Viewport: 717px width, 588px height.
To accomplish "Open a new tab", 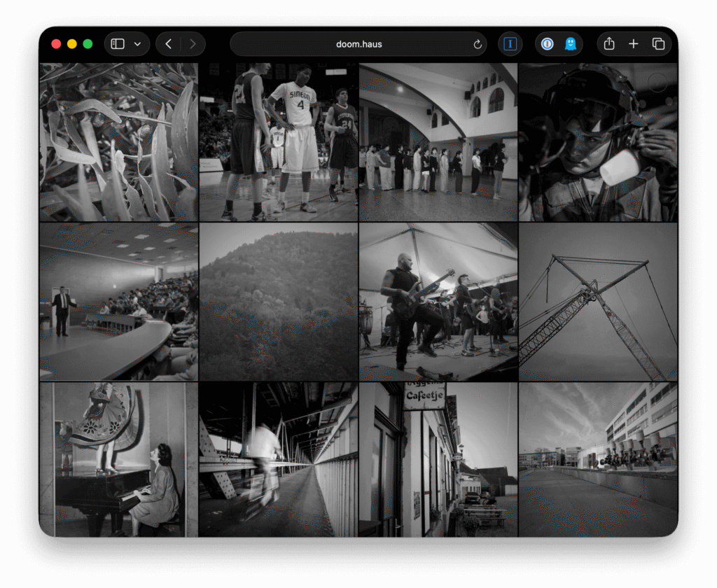I will pos(634,44).
